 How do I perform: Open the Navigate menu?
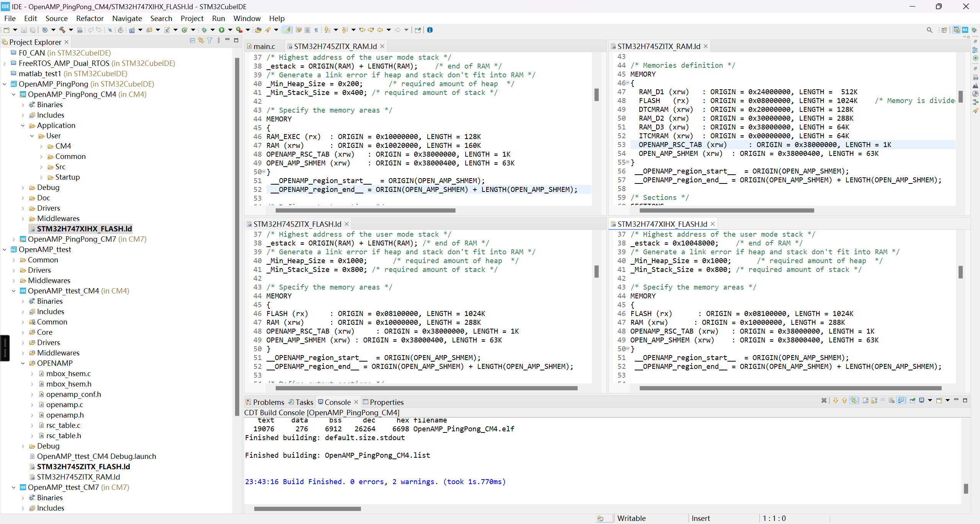tap(127, 18)
